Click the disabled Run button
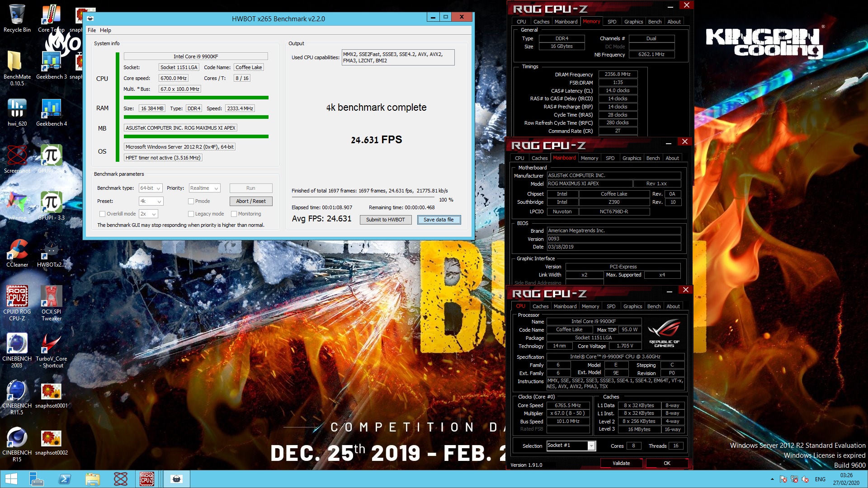 coord(251,188)
